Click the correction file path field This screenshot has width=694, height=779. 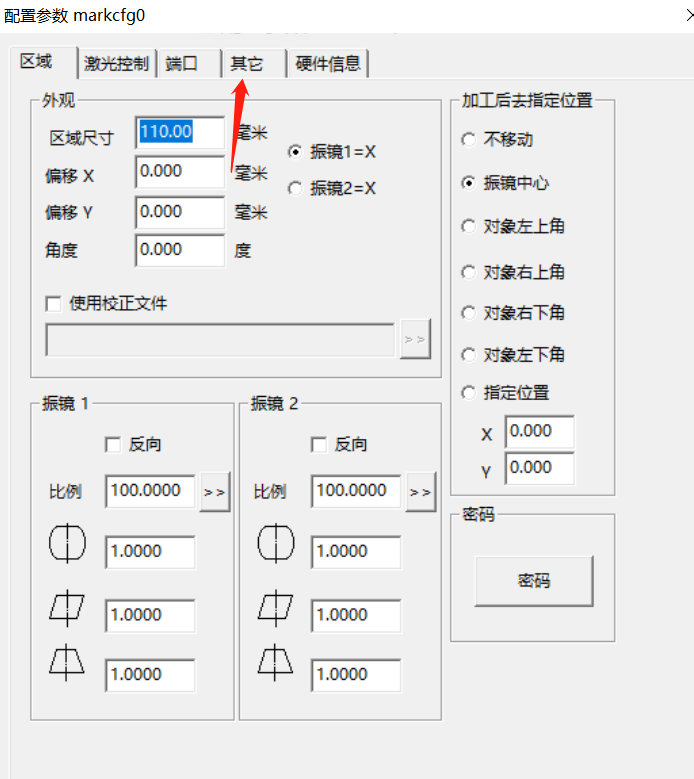pyautogui.click(x=220, y=340)
